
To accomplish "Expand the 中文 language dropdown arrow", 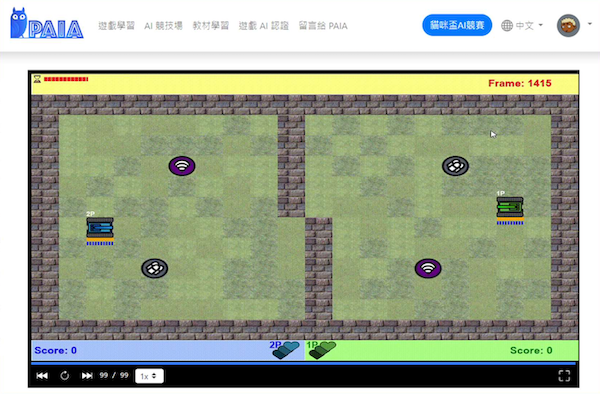I will click(x=541, y=25).
